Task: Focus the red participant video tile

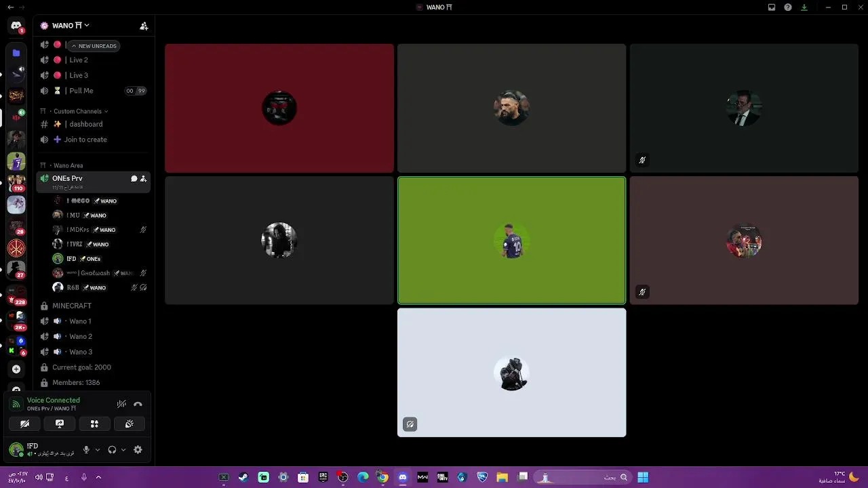Action: (279, 108)
